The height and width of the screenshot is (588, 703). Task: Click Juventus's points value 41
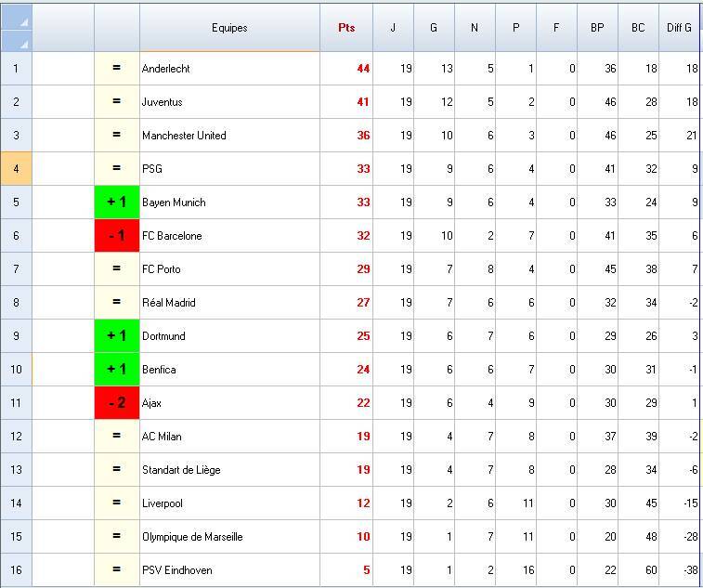click(x=363, y=102)
